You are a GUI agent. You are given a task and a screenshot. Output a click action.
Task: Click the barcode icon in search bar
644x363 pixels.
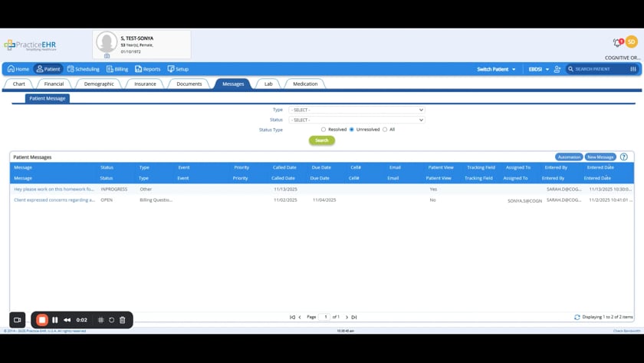point(633,69)
